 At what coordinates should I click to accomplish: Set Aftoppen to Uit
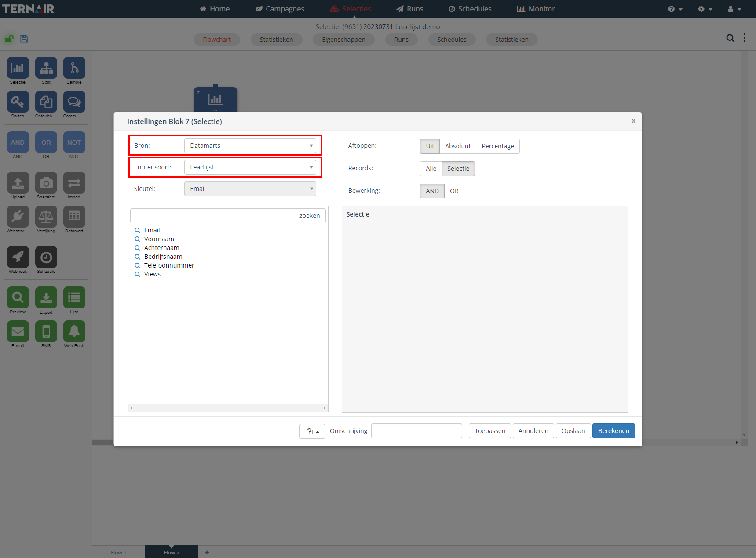coord(430,146)
